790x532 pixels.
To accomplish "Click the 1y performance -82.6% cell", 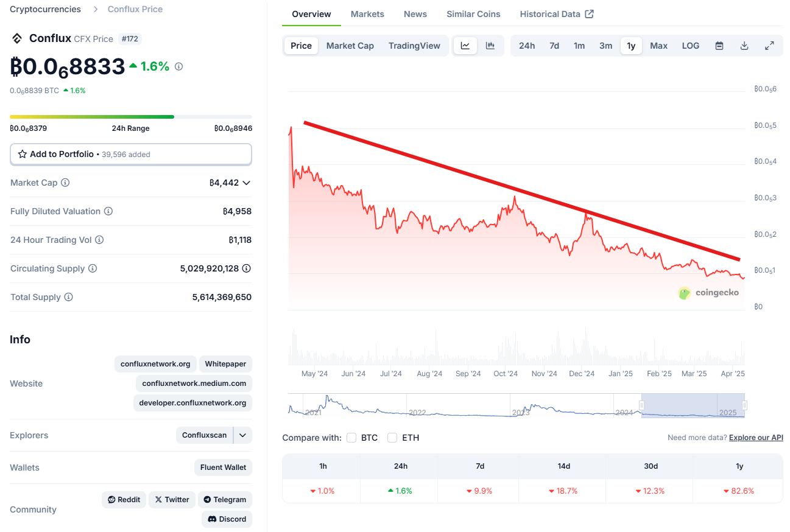I will click(738, 491).
